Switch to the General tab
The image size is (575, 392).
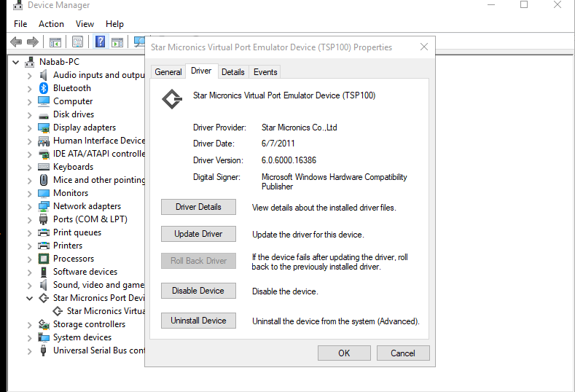click(168, 72)
